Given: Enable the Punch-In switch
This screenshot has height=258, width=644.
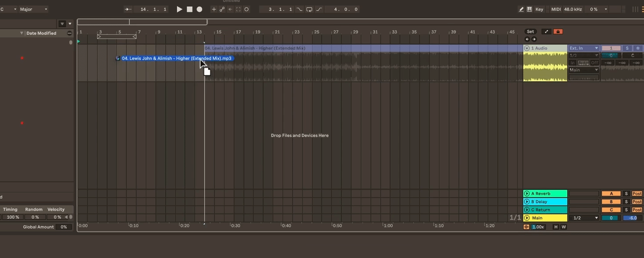Looking at the screenshot, I should point(299,9).
